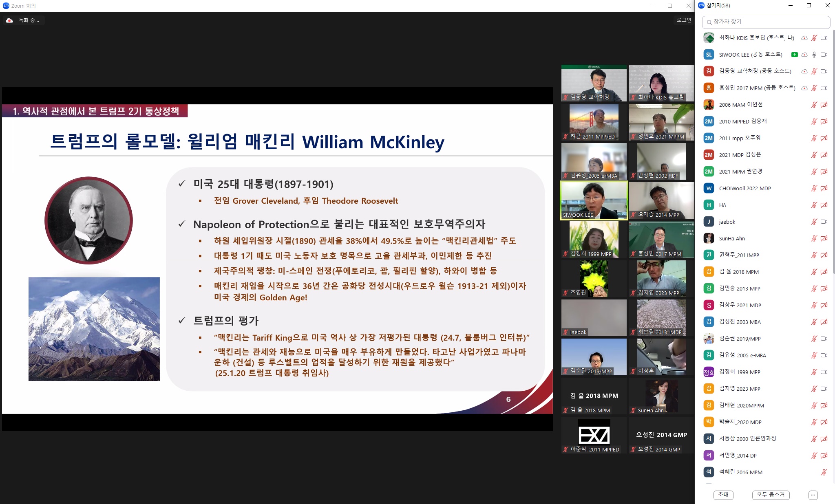Viewport: 835px width, 504px height.
Task: Select participant 김유성_2005 e-MBA in list
Action: (742, 355)
